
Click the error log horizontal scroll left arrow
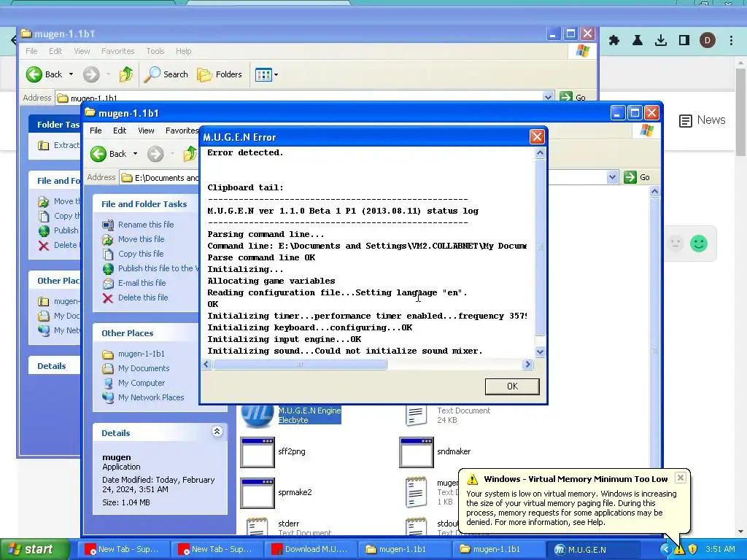click(206, 365)
